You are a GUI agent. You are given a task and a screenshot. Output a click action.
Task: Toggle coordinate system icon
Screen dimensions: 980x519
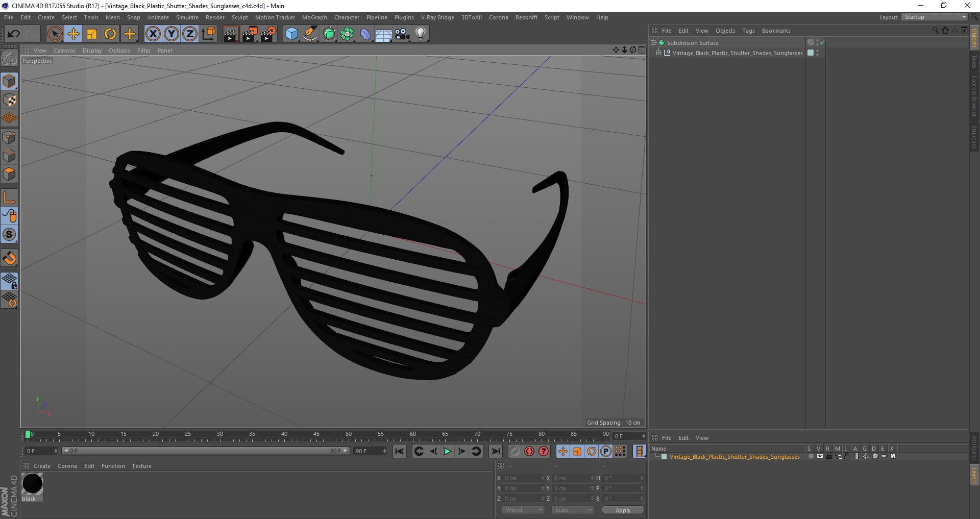point(208,34)
